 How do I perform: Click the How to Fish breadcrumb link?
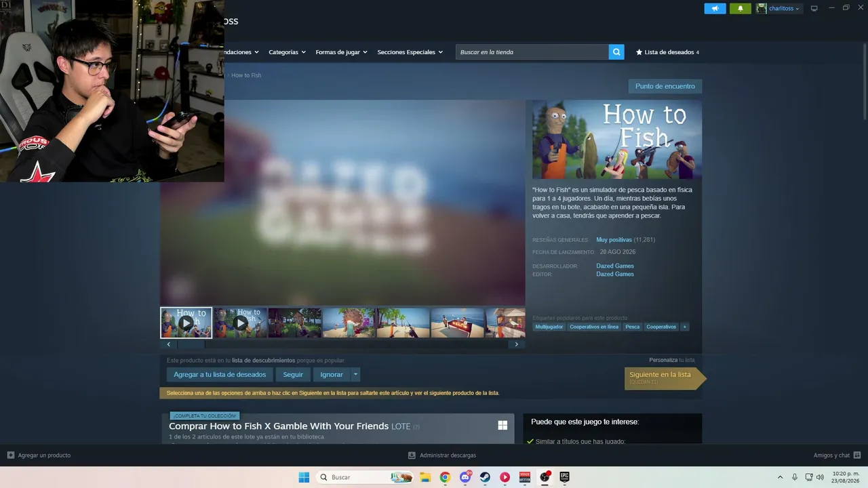(246, 75)
